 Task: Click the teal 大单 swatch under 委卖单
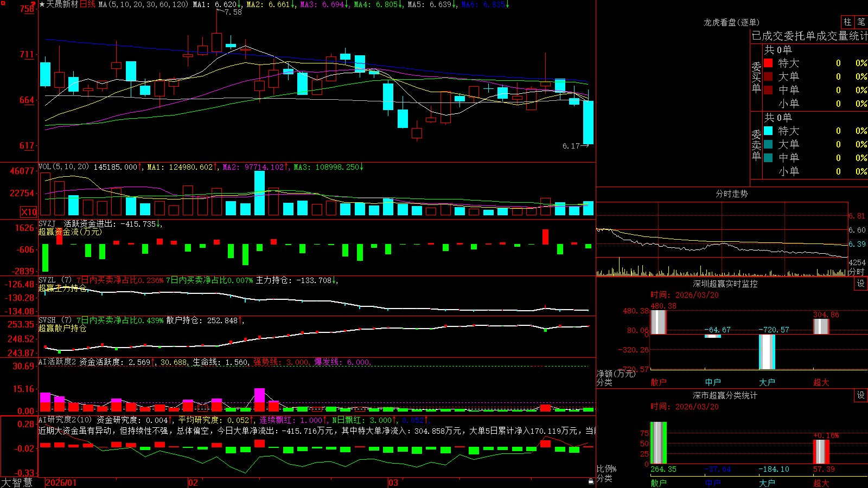click(768, 144)
